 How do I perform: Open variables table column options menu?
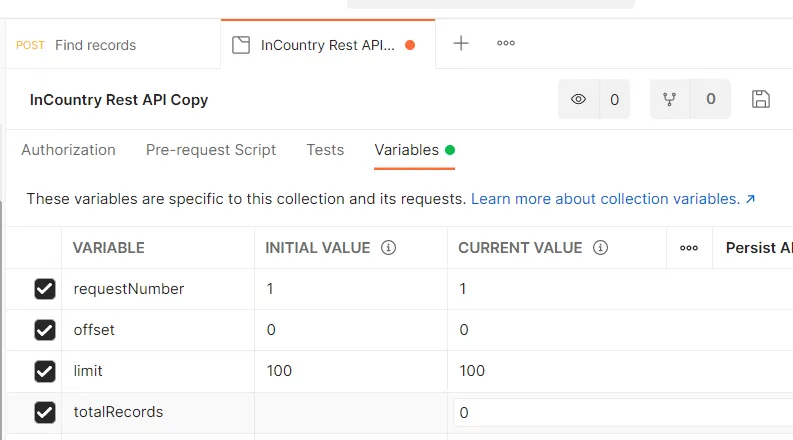pos(689,248)
